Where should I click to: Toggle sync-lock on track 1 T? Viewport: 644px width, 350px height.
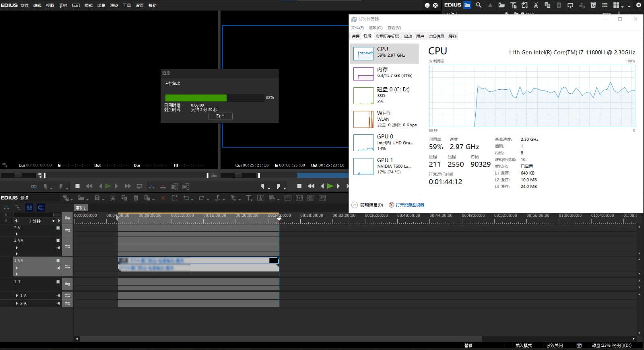coord(68,284)
